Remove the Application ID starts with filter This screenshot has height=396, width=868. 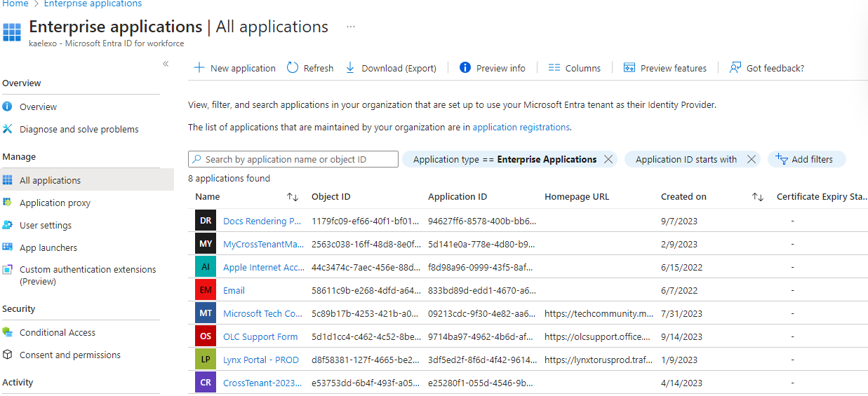751,159
